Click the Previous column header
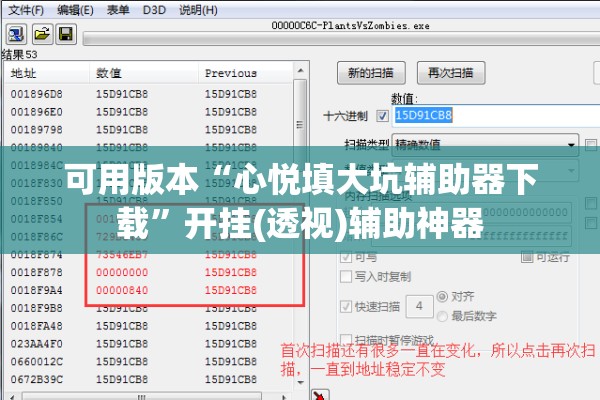600x400 pixels. pos(245,73)
